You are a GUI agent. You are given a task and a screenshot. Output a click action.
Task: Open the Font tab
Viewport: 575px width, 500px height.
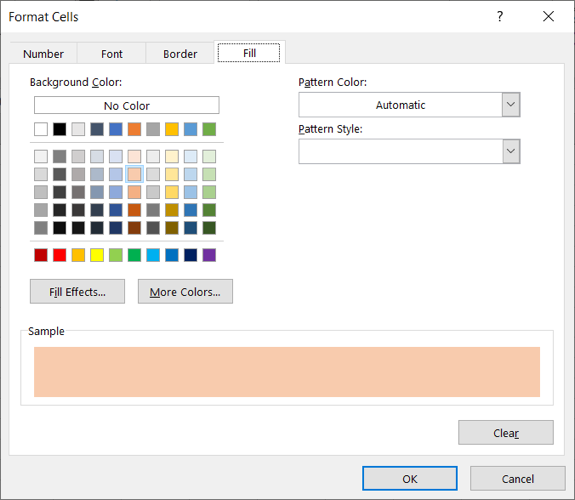pyautogui.click(x=111, y=54)
